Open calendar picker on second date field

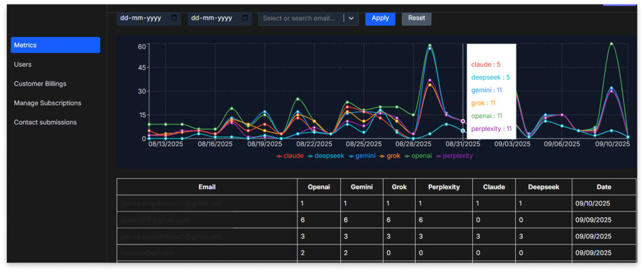point(245,18)
